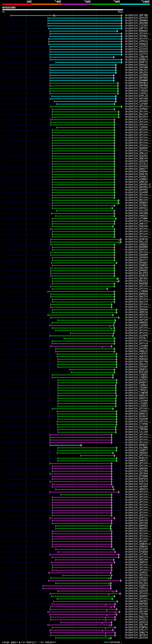Click hit label UniRef100_B4FBM8

click(137, 85)
